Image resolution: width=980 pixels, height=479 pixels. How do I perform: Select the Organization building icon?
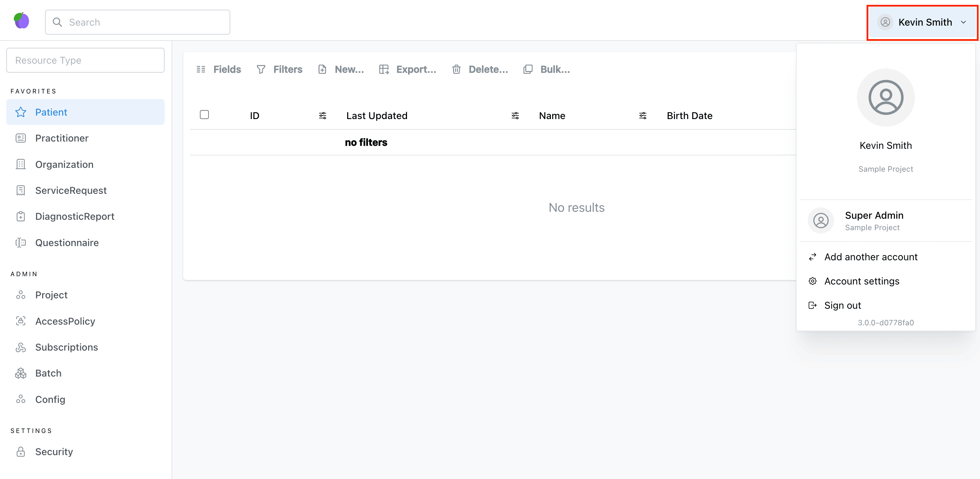coord(20,164)
